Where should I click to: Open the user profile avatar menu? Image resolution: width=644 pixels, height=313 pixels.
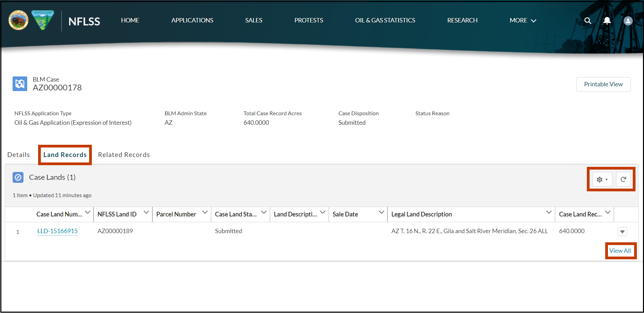tap(628, 20)
